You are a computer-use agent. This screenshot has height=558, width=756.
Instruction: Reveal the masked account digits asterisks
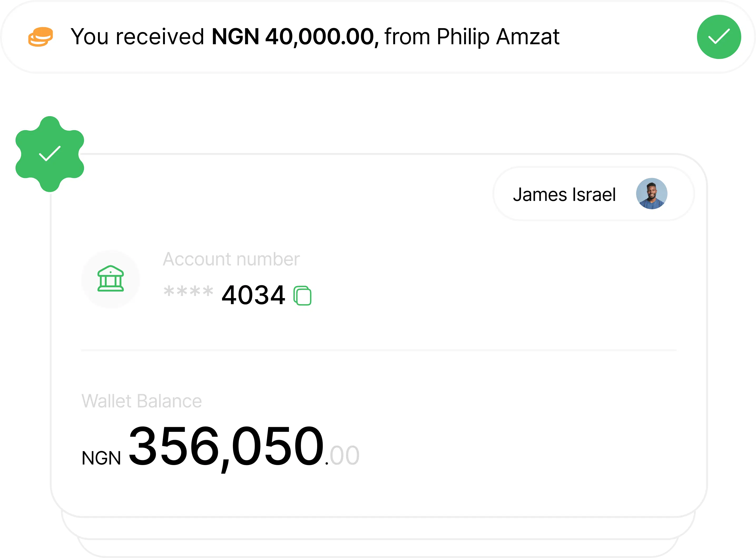pyautogui.click(x=188, y=292)
